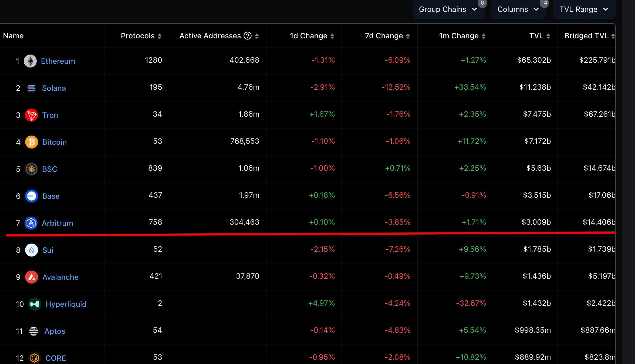635x364 pixels.
Task: Click BSC 7d change +0.71%
Action: [x=398, y=168]
